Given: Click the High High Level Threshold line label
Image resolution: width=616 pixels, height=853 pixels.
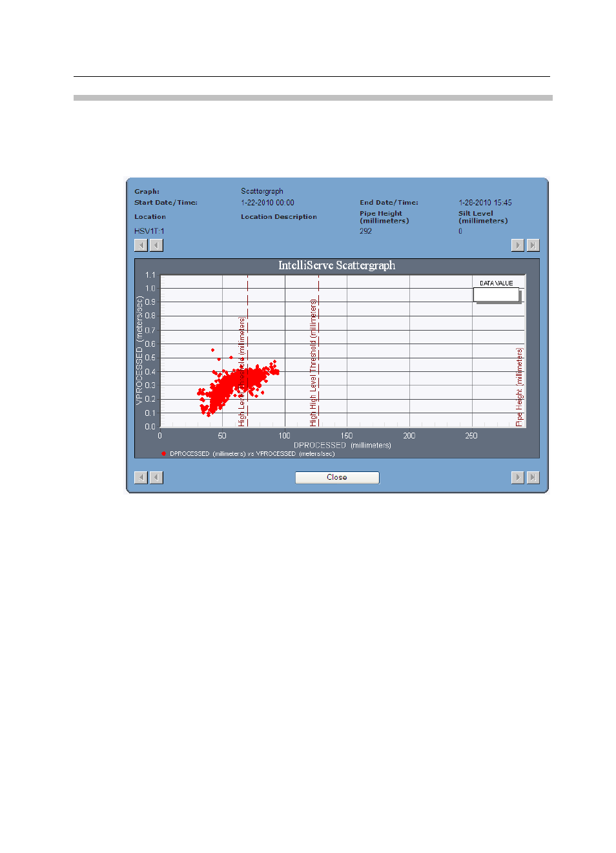Looking at the screenshot, I should coord(313,362).
